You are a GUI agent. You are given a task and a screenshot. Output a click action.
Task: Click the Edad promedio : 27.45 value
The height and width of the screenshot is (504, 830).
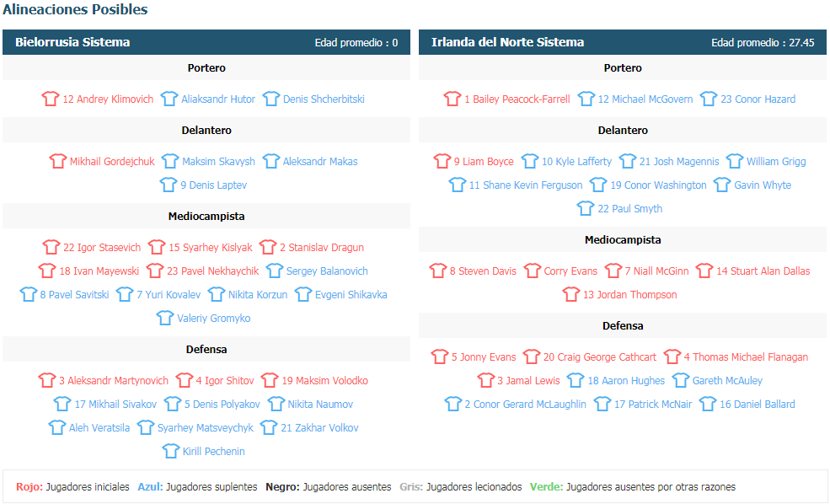point(763,43)
